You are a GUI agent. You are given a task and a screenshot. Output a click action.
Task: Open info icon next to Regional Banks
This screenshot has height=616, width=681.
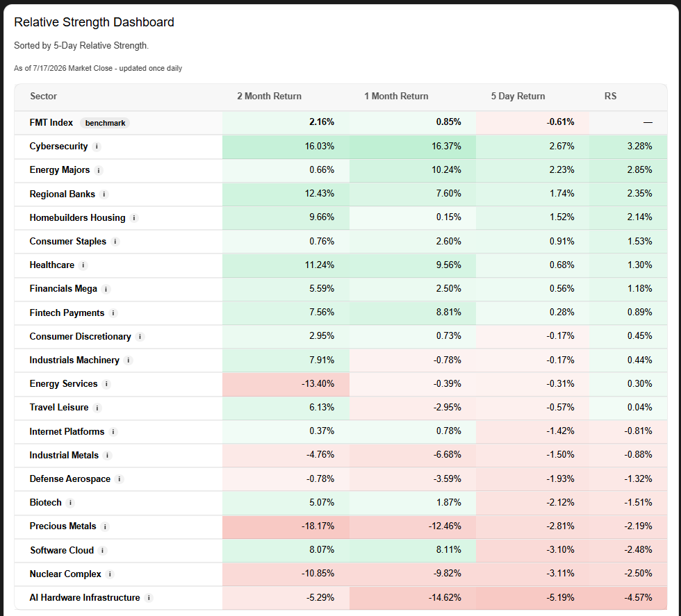104,194
